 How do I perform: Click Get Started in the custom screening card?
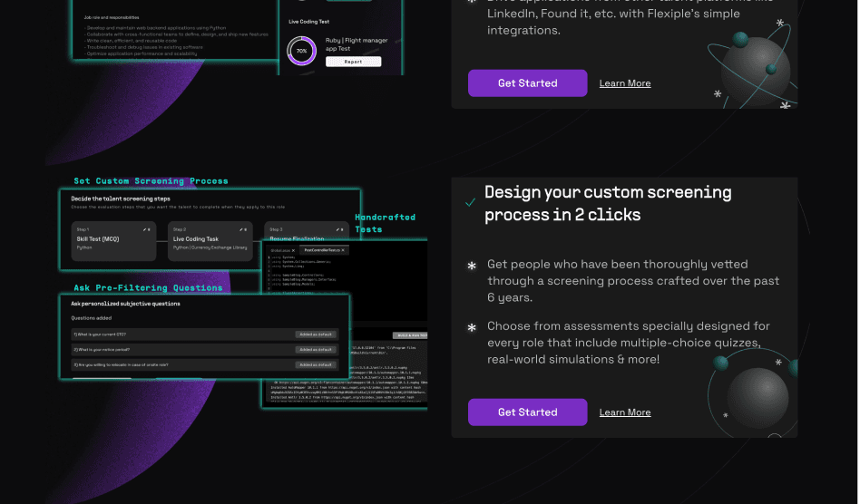[x=527, y=412]
